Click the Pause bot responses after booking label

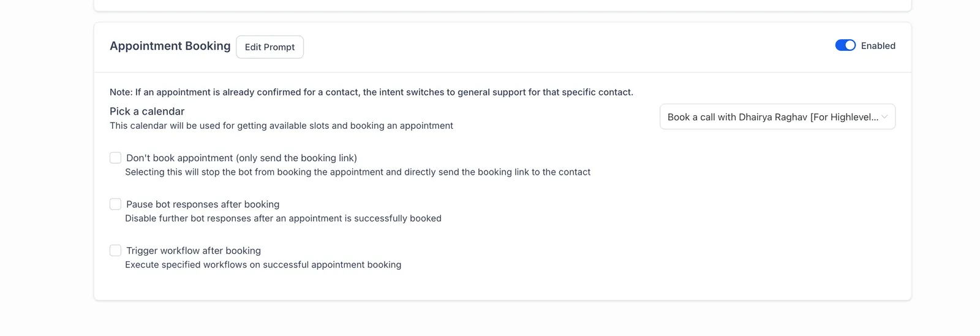(x=203, y=205)
